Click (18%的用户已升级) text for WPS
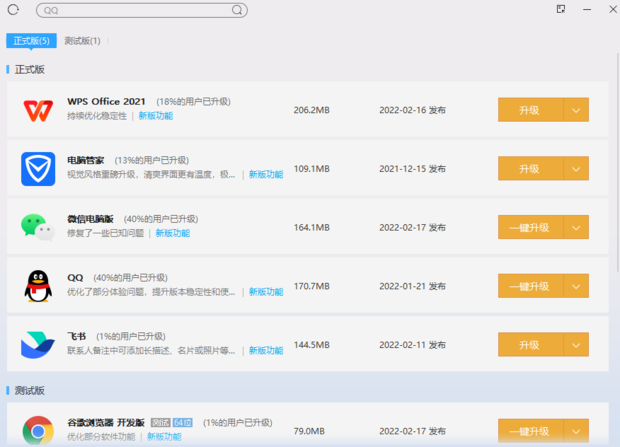 [x=193, y=102]
